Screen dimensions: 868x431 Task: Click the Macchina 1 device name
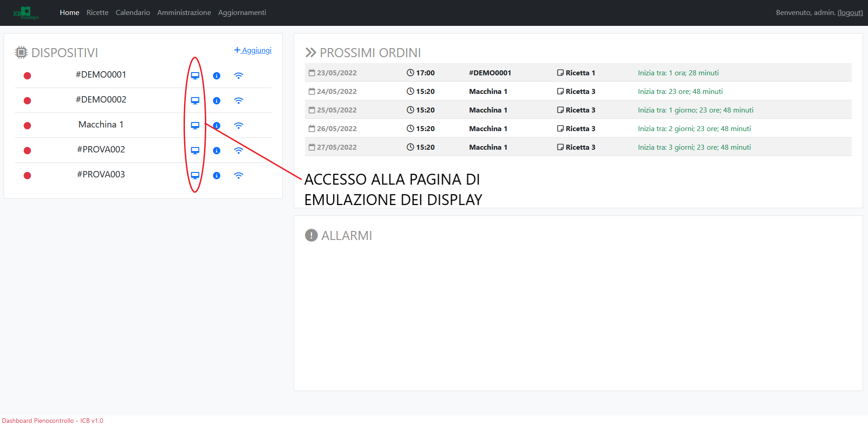tap(101, 125)
